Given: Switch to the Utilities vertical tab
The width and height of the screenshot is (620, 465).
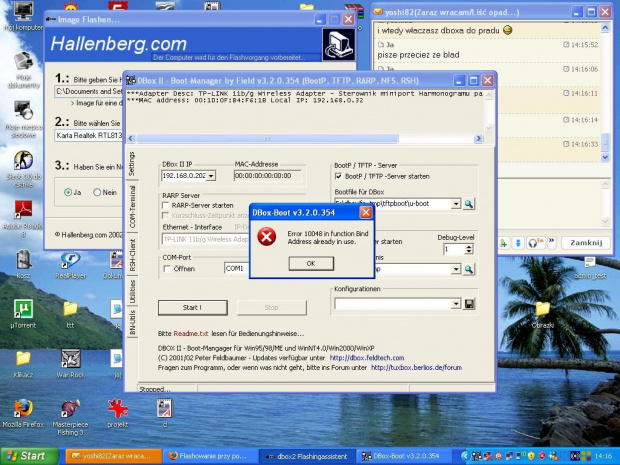Looking at the screenshot, I should (x=132, y=292).
